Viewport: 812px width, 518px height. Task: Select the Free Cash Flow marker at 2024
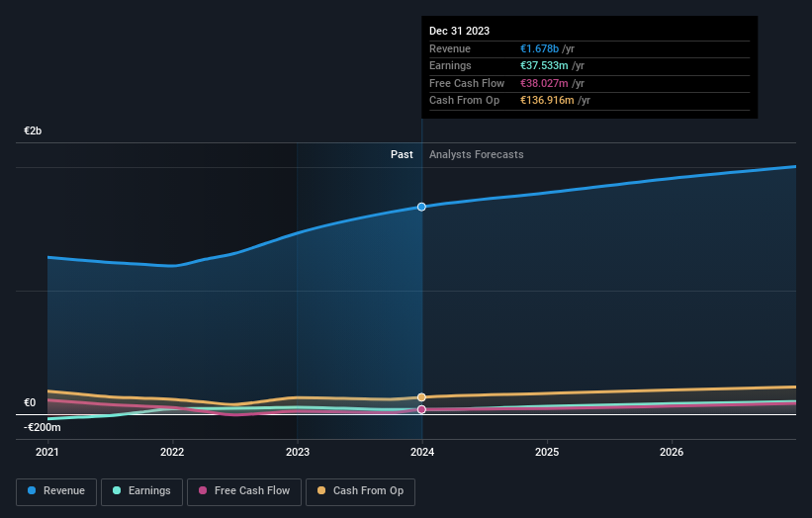[421, 409]
